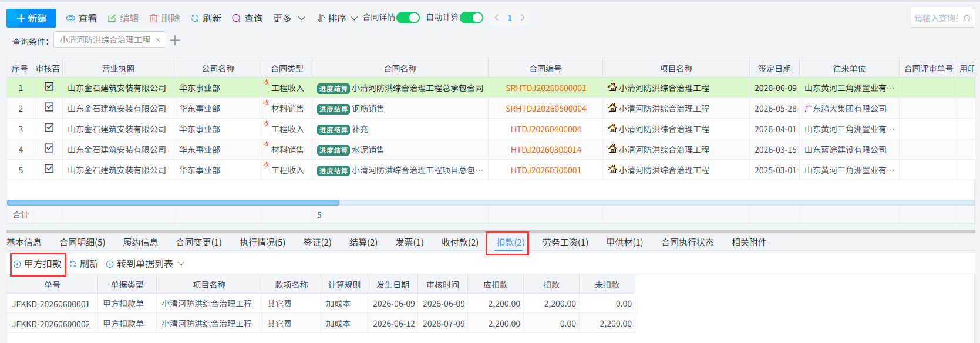Open the 更多 dropdown
This screenshot has width=980, height=343.
[x=289, y=18]
